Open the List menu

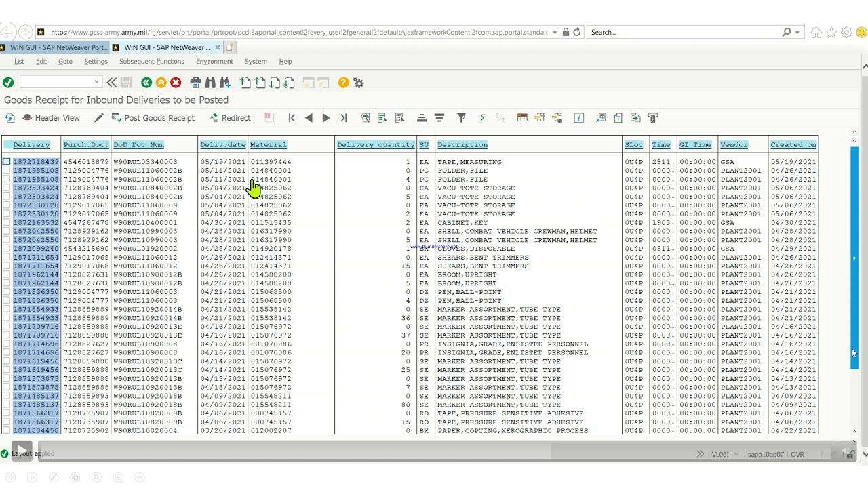point(19,62)
